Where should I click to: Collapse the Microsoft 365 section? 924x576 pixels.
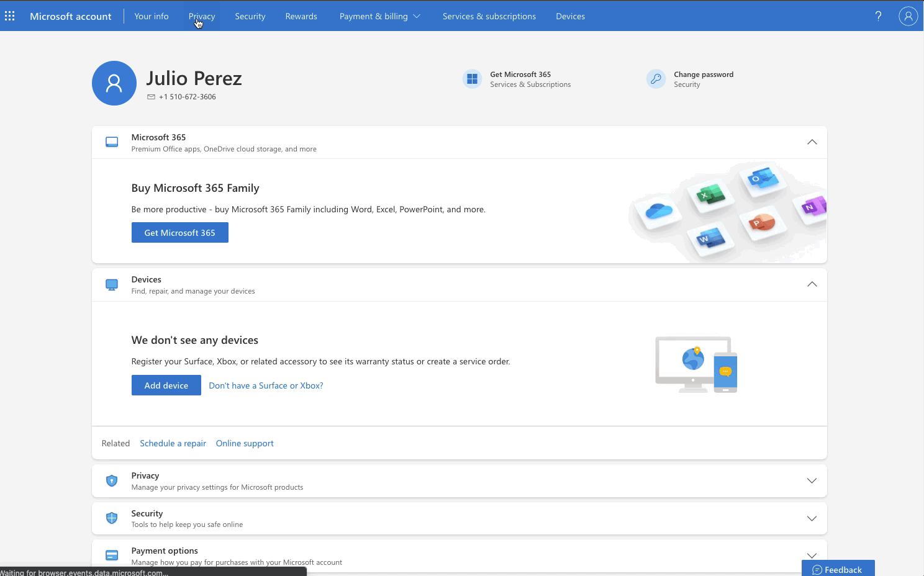coord(812,142)
